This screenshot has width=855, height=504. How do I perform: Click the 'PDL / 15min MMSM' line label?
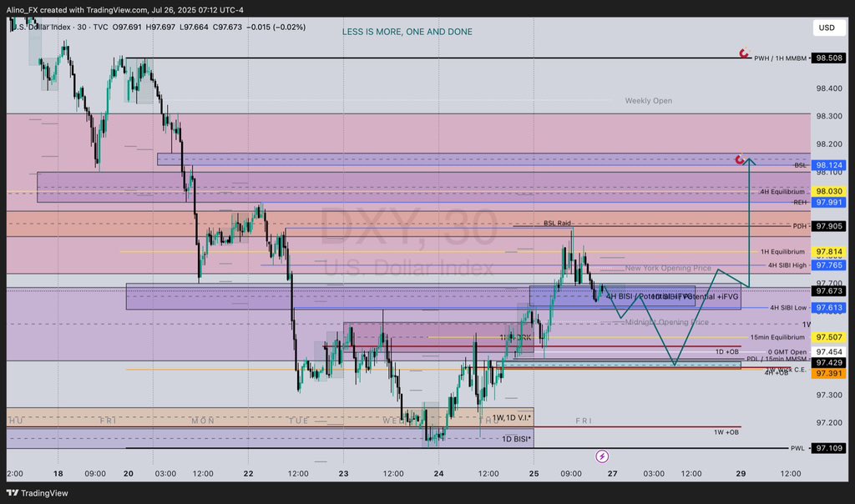[777, 359]
